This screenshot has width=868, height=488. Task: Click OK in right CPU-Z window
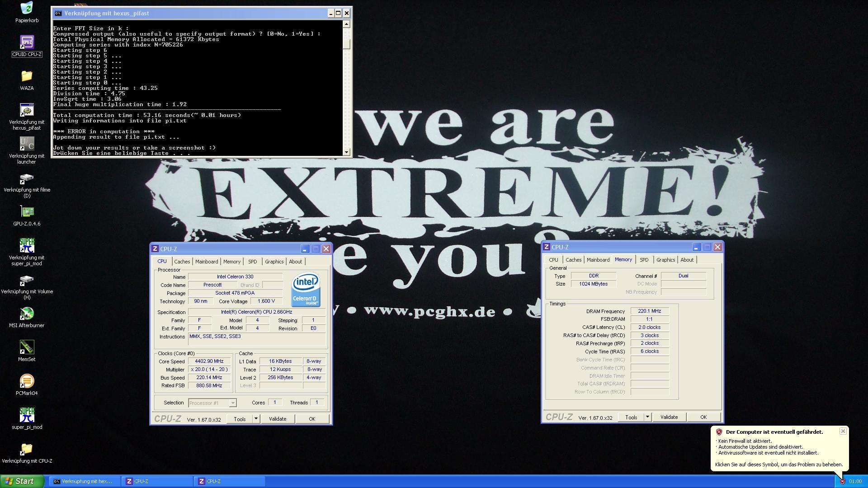point(703,417)
